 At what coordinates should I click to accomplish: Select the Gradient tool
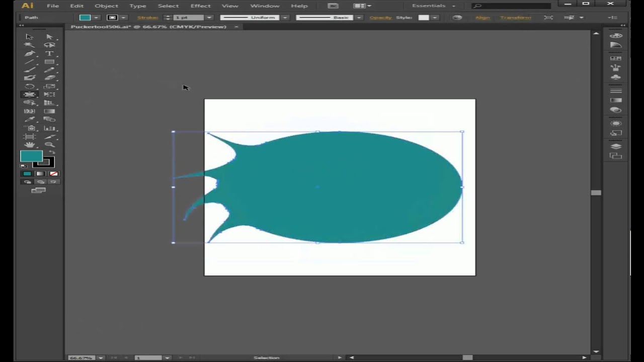[49, 111]
